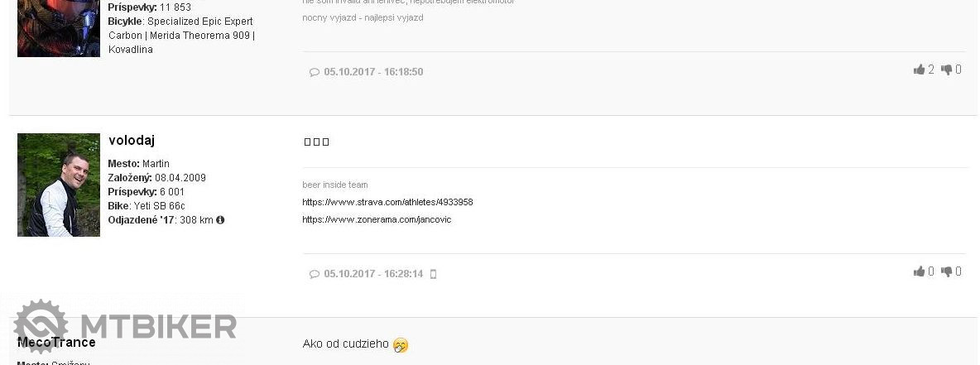Like the 16:18:50 post with thumbs-up
The height and width of the screenshot is (365, 980).
(919, 70)
